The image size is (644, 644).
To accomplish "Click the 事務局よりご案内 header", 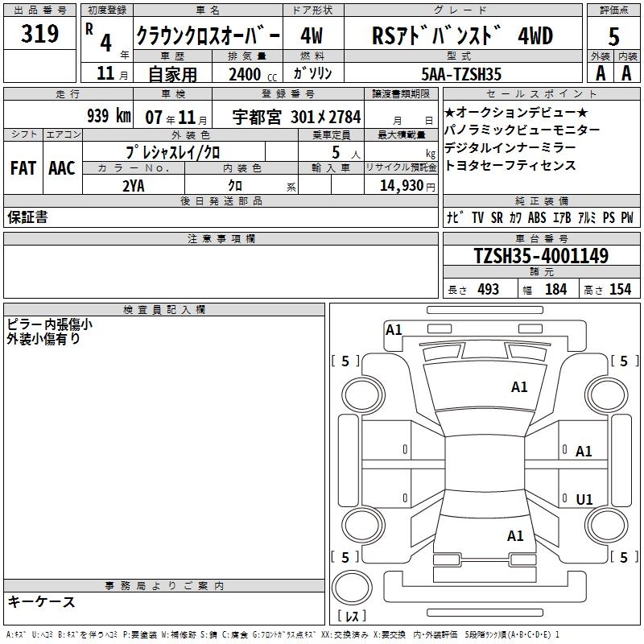I will coord(164,586).
